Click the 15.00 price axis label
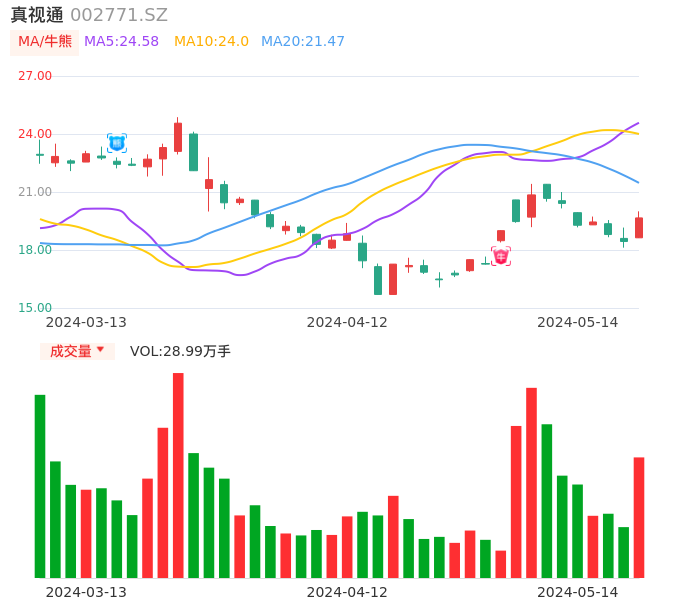The image size is (686, 606). click(35, 308)
